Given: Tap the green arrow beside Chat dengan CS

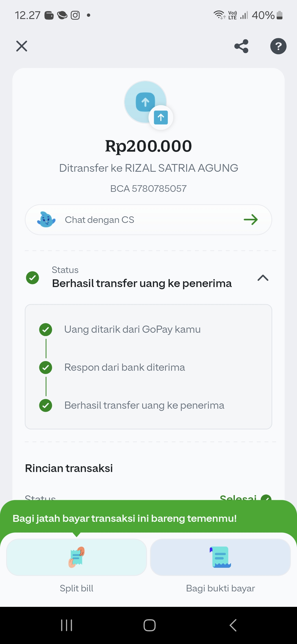Looking at the screenshot, I should tap(251, 220).
